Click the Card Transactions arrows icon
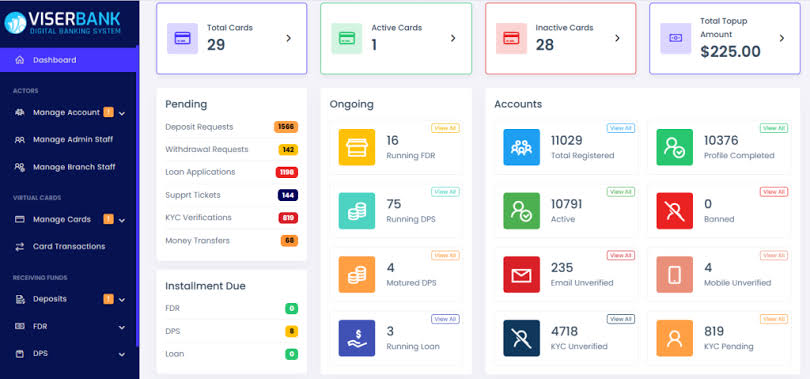The height and width of the screenshot is (379, 810). tap(20, 247)
